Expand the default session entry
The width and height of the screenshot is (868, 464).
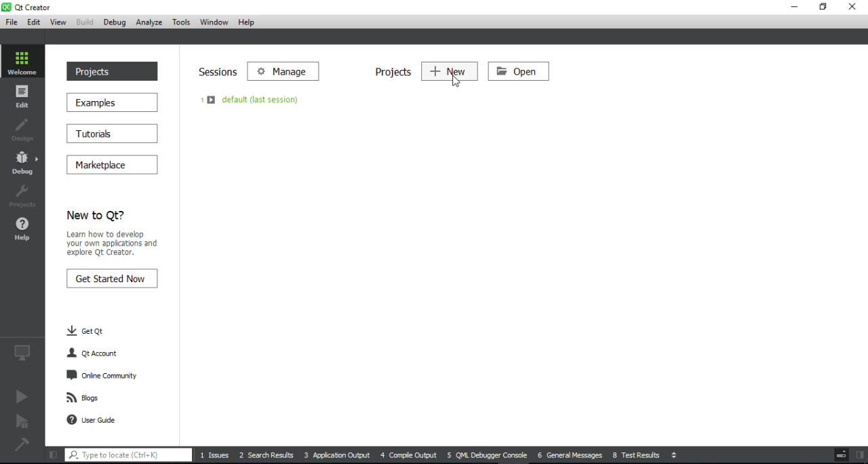pos(211,99)
